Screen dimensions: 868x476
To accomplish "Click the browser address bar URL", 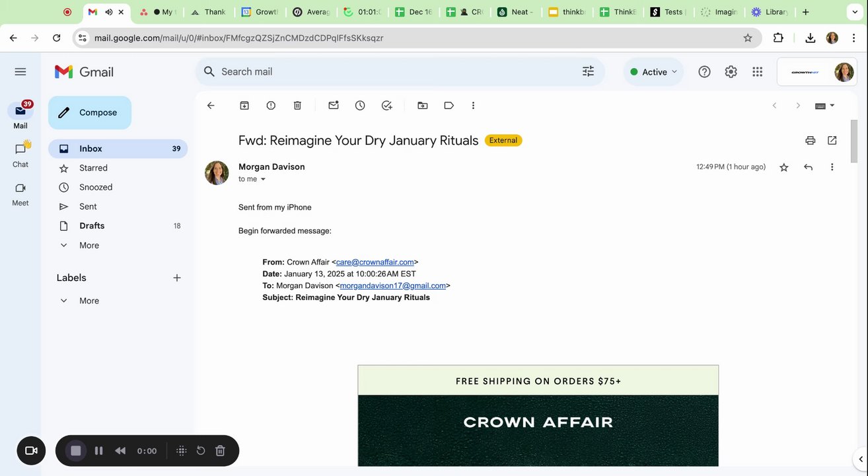I will point(239,38).
